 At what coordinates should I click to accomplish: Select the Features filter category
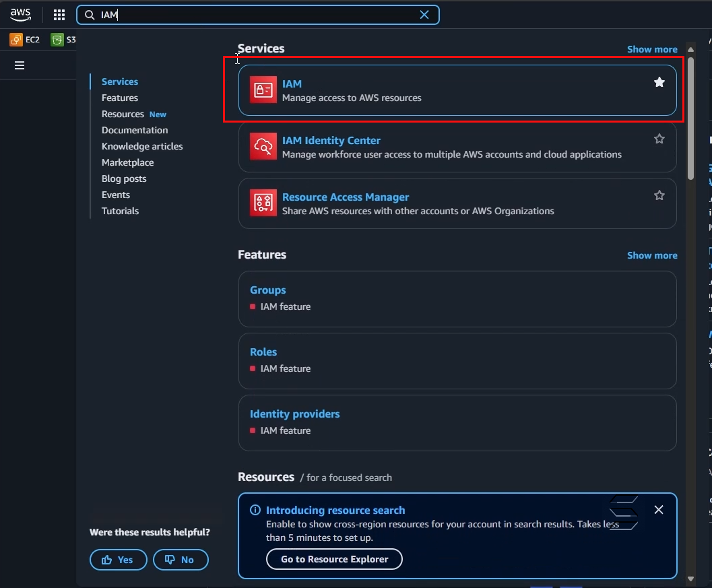coord(120,98)
